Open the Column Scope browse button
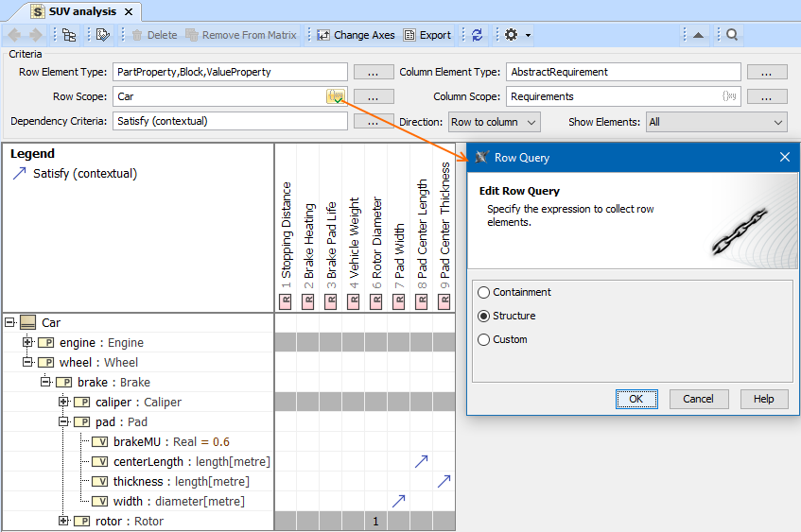Screen dimensions: 801x532 [767, 96]
